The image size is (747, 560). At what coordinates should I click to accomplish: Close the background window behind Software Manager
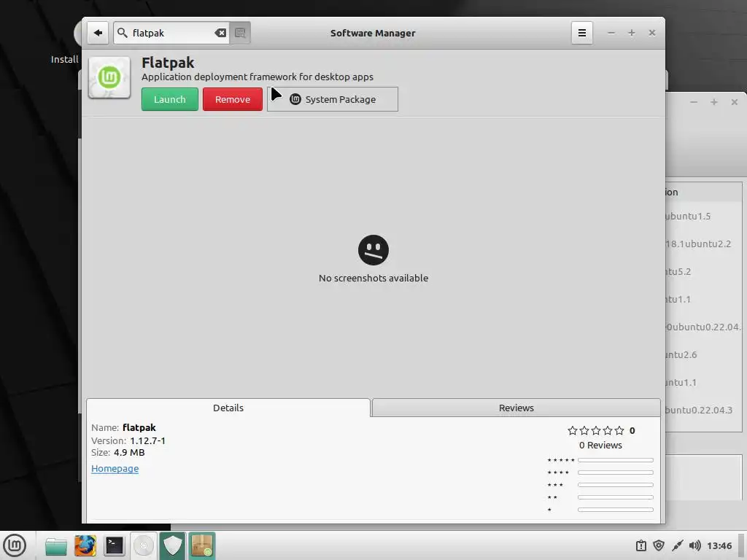(735, 102)
